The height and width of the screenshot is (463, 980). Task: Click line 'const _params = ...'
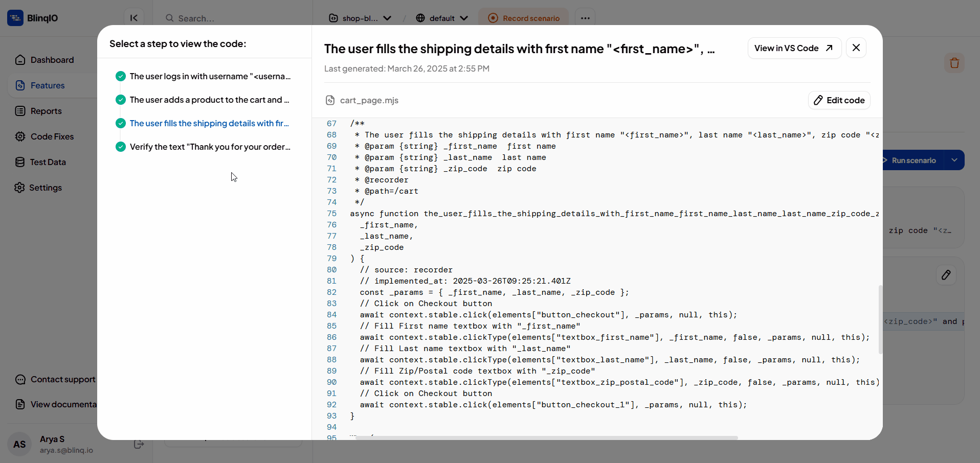pos(494,292)
